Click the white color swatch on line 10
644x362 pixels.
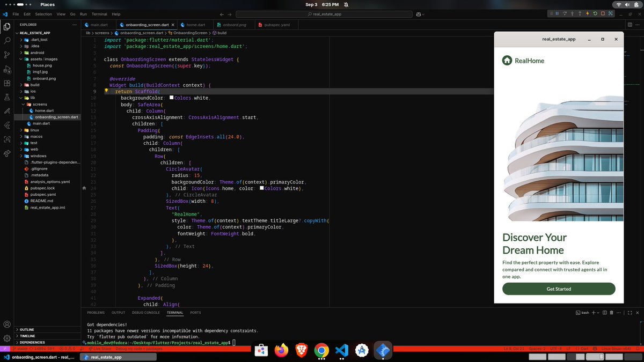171,98
